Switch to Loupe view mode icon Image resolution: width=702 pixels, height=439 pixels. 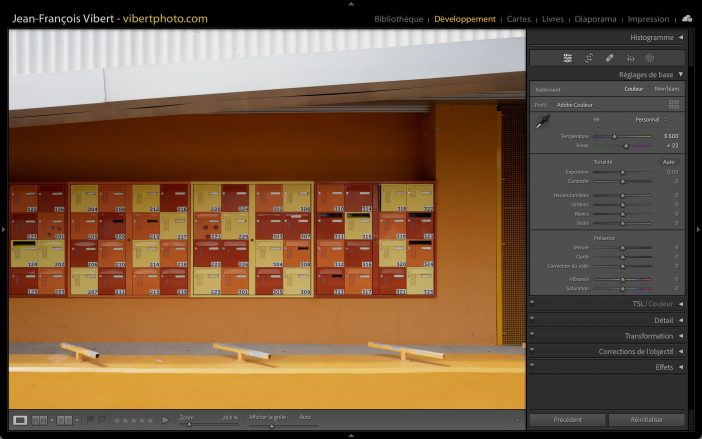coord(20,420)
